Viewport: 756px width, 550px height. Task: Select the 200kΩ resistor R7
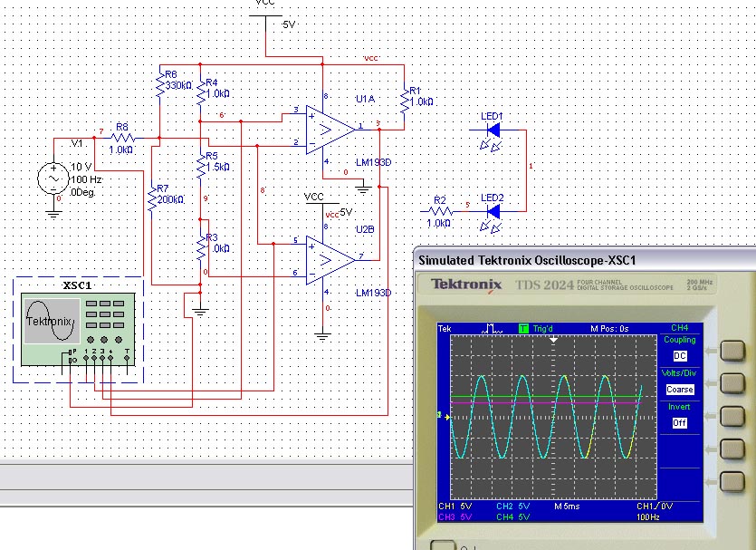(x=152, y=199)
